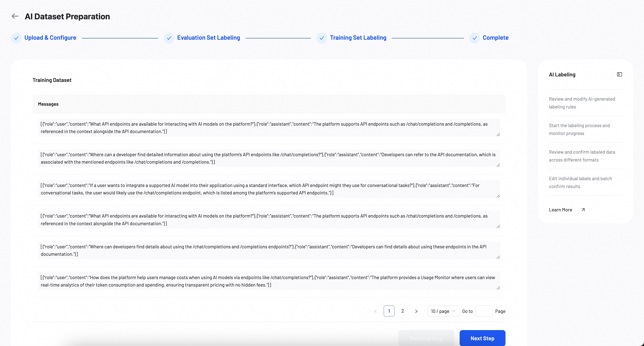Click the Training Dataset heading

coord(52,80)
